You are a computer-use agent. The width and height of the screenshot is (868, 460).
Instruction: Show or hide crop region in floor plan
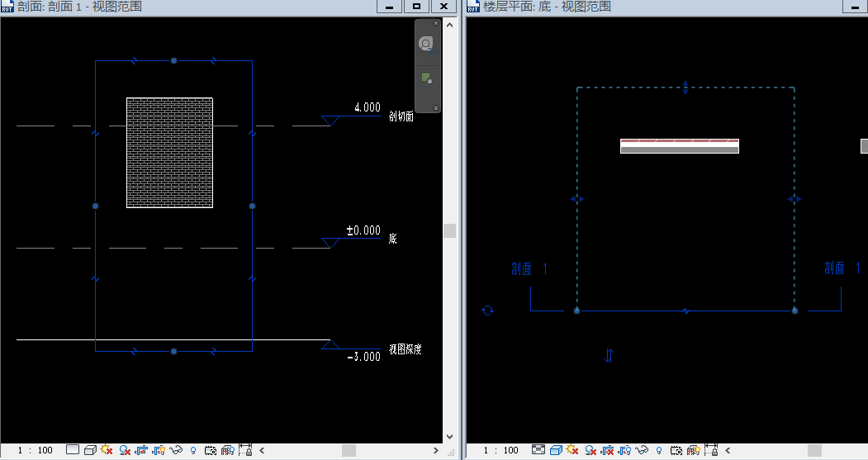click(x=624, y=450)
